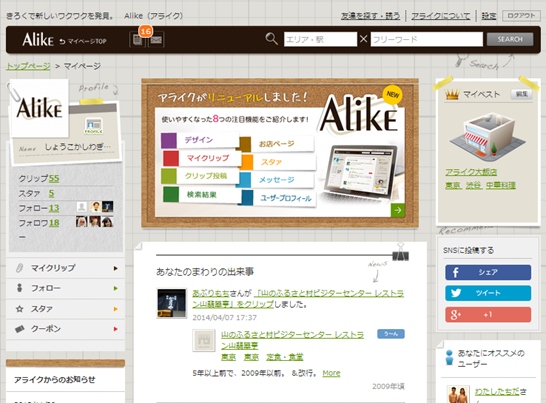Viewport: 546px width, 403px height.
Task: Click the first フォロー user avatar
Action: [81, 207]
